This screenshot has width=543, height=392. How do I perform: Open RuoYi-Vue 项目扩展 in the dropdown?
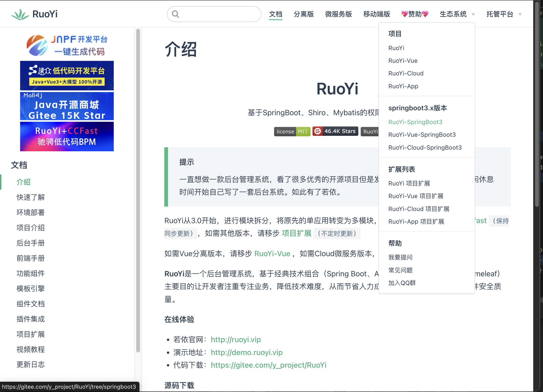pyautogui.click(x=416, y=196)
